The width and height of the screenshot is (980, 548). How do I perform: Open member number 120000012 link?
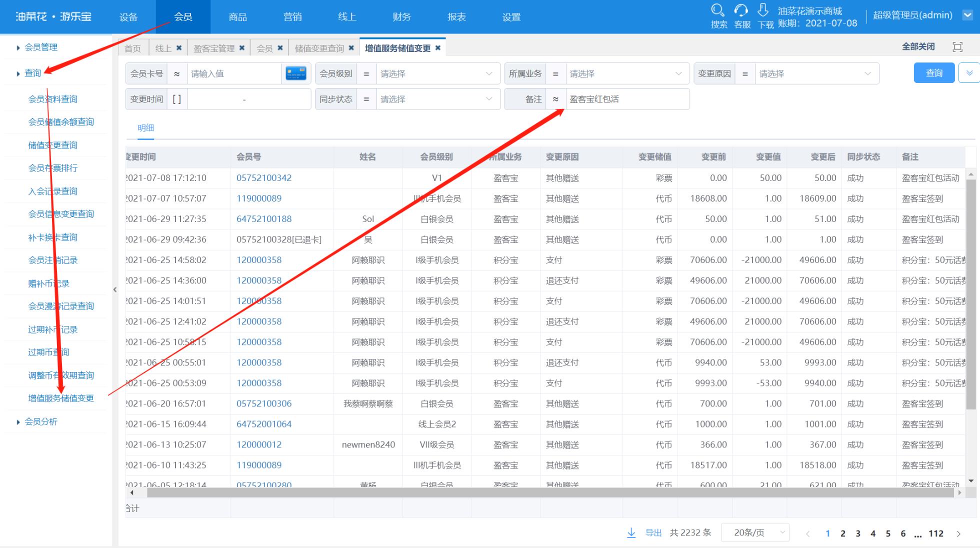click(x=259, y=444)
